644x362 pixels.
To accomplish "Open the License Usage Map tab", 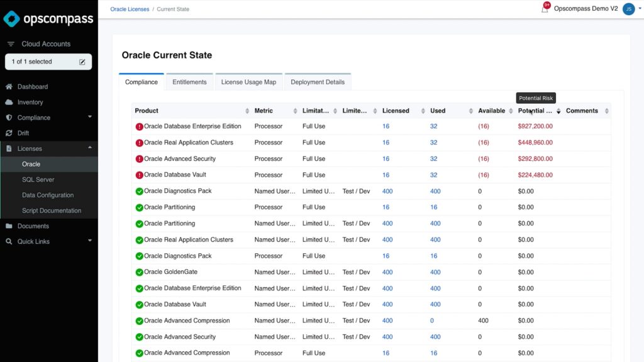I will tap(248, 82).
